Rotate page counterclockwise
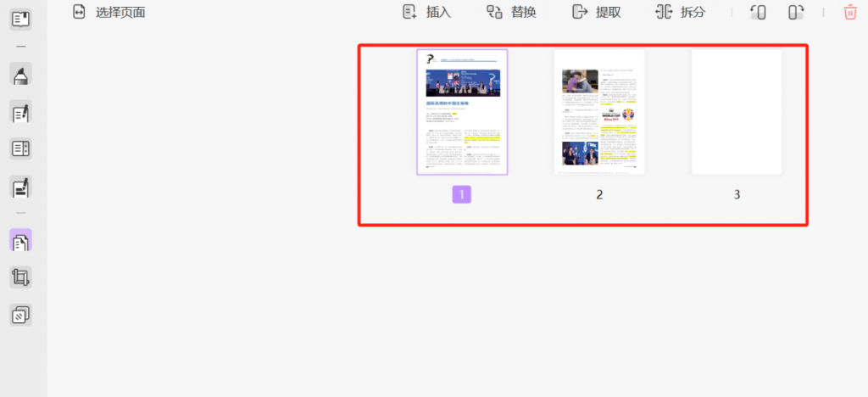This screenshot has height=397, width=868. pos(759,12)
